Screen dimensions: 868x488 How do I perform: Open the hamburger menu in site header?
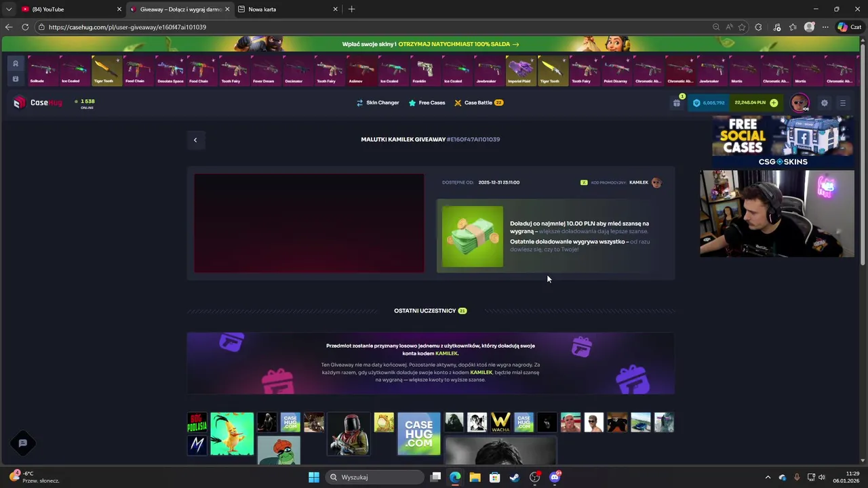843,103
